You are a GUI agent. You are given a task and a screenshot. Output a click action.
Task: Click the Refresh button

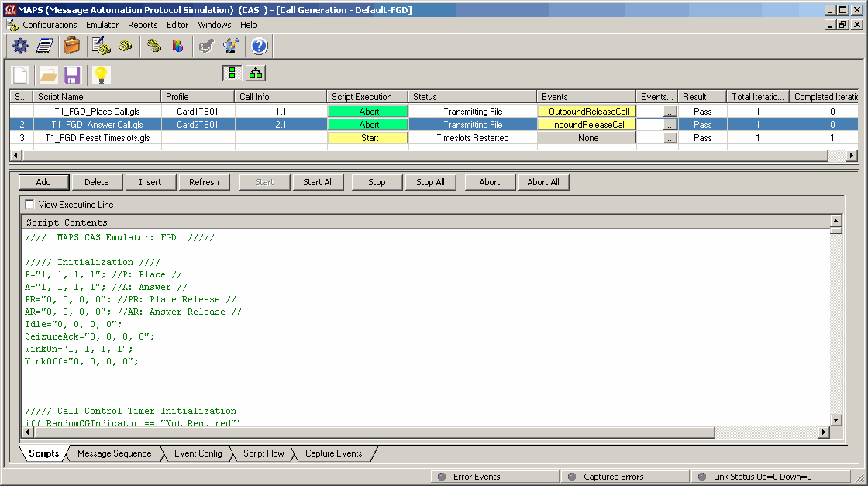205,182
